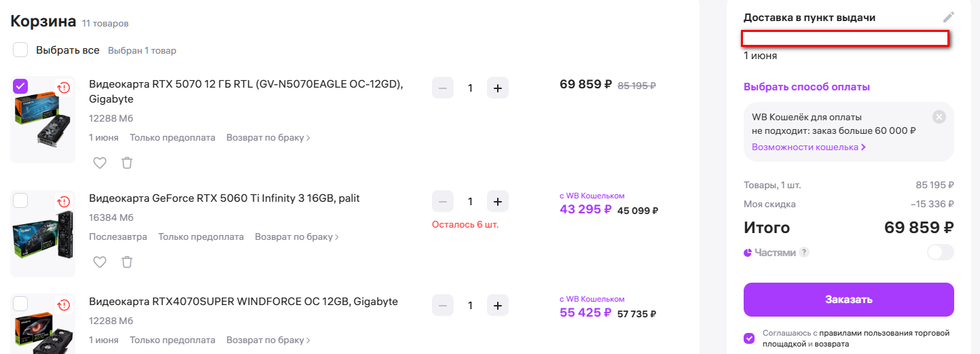The image size is (980, 354).
Task: Expand Возврат по браку for RTX 5070
Action: click(x=268, y=138)
